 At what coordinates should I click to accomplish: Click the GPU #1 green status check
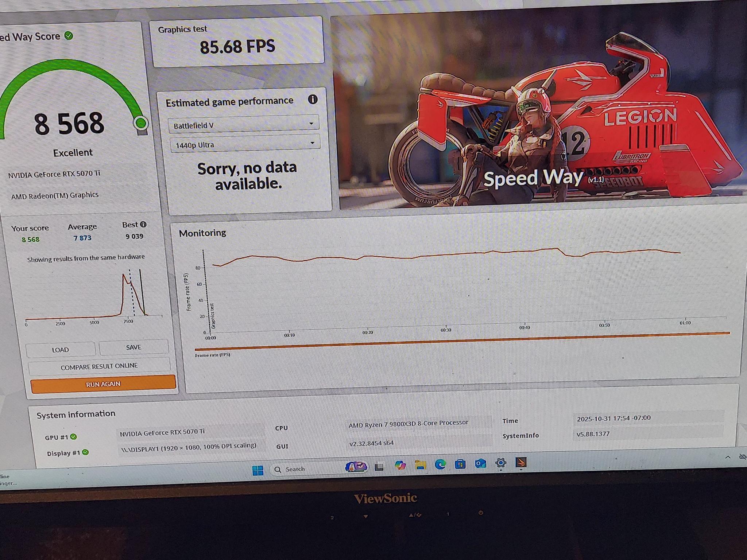[73, 437]
